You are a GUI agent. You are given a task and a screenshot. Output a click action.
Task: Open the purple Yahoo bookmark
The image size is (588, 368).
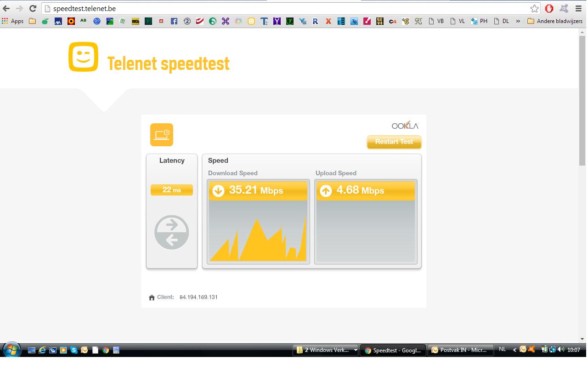click(277, 21)
